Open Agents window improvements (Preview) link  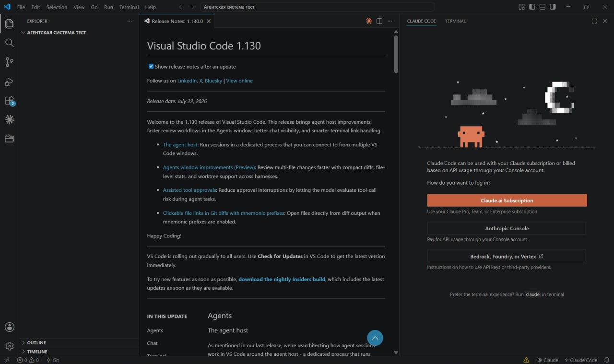[209, 167]
